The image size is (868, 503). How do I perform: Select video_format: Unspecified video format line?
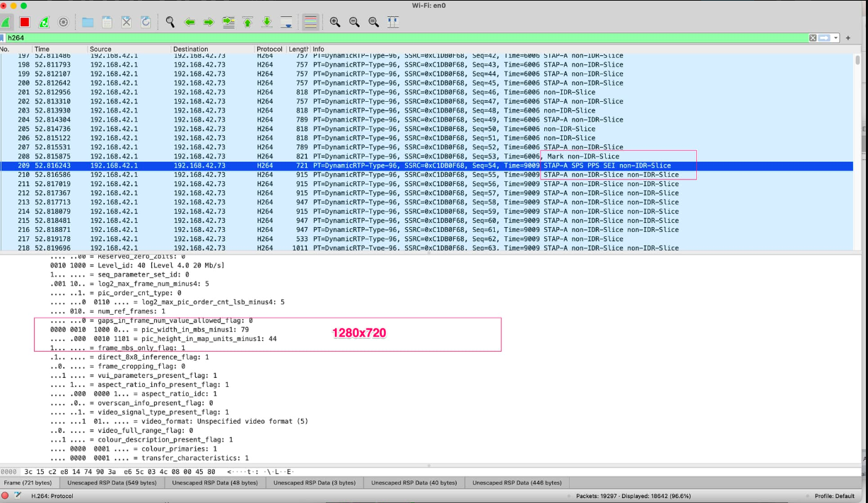click(x=180, y=422)
